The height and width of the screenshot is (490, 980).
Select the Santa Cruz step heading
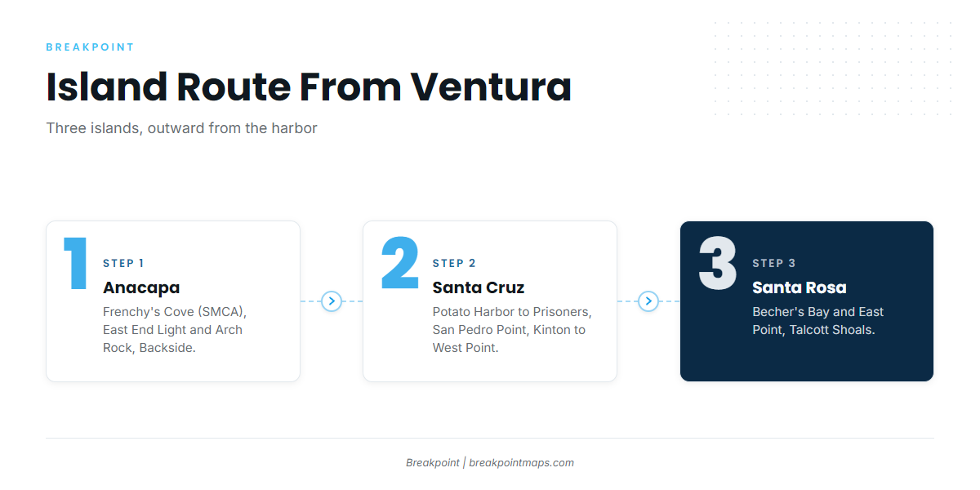479,287
